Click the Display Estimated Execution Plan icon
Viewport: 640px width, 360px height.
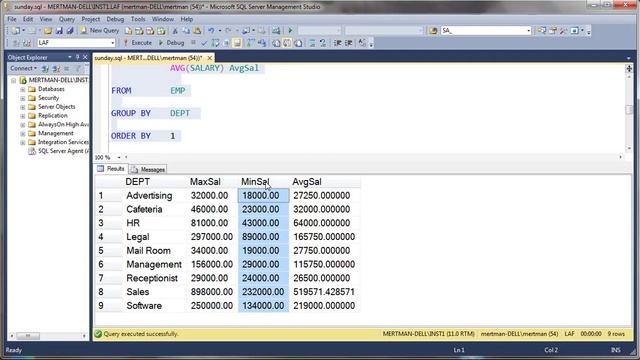215,43
